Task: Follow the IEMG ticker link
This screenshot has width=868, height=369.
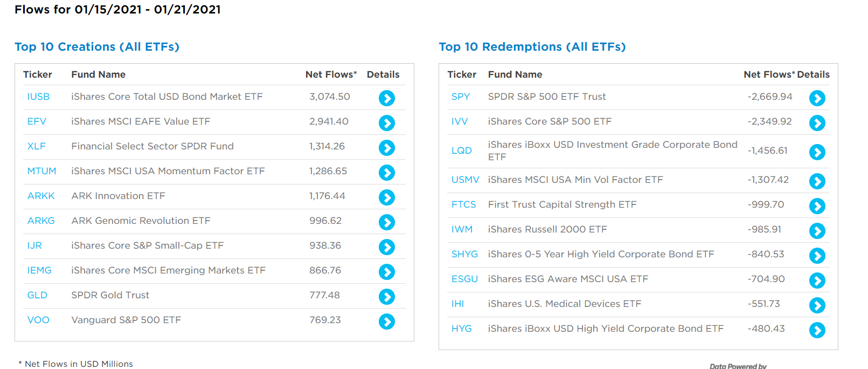Action: 39,270
